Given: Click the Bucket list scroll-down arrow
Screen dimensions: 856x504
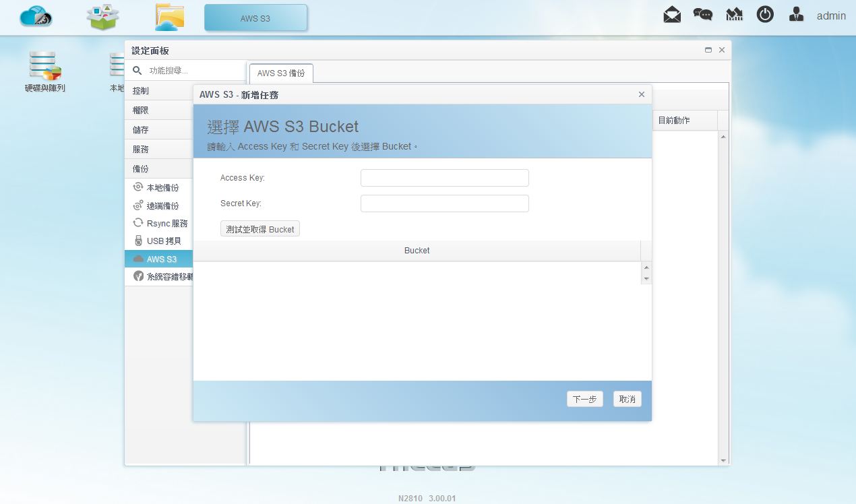Looking at the screenshot, I should coord(646,278).
